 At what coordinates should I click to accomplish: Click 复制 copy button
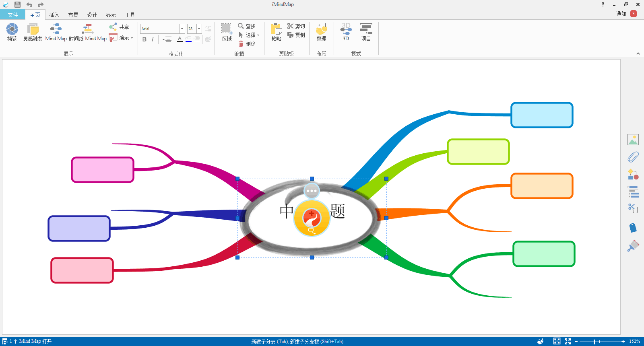(296, 35)
